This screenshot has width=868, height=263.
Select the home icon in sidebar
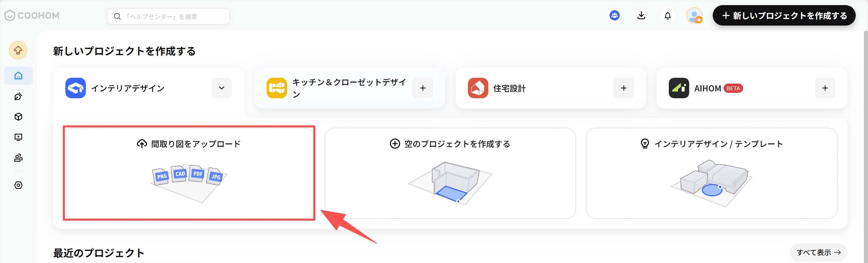(18, 76)
